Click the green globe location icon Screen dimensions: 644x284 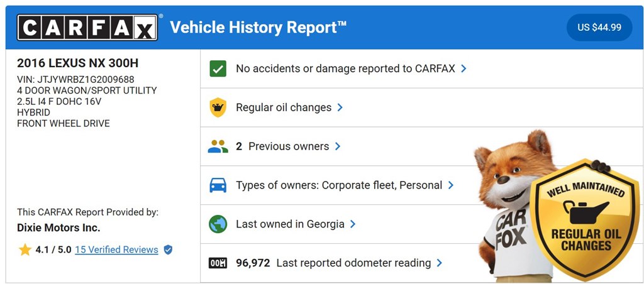click(218, 224)
